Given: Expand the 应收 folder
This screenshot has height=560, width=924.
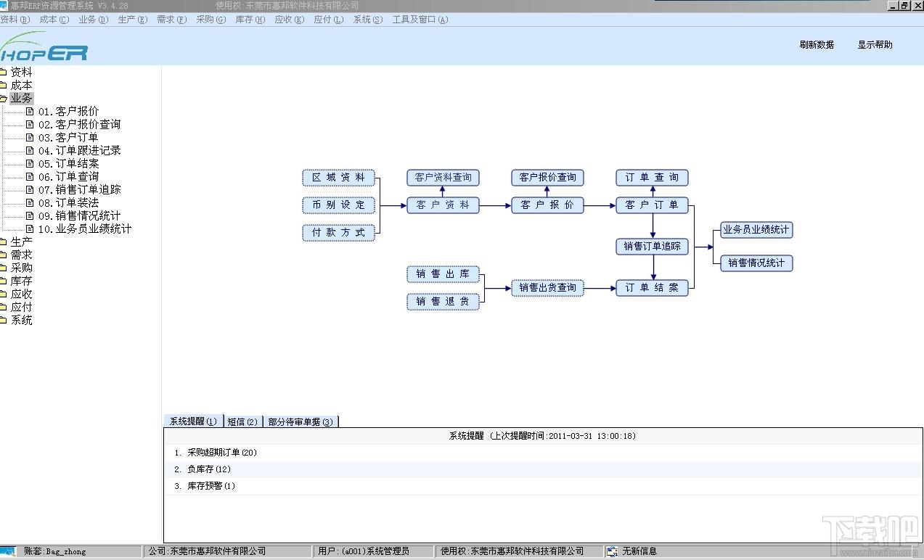Looking at the screenshot, I should 3,295.
